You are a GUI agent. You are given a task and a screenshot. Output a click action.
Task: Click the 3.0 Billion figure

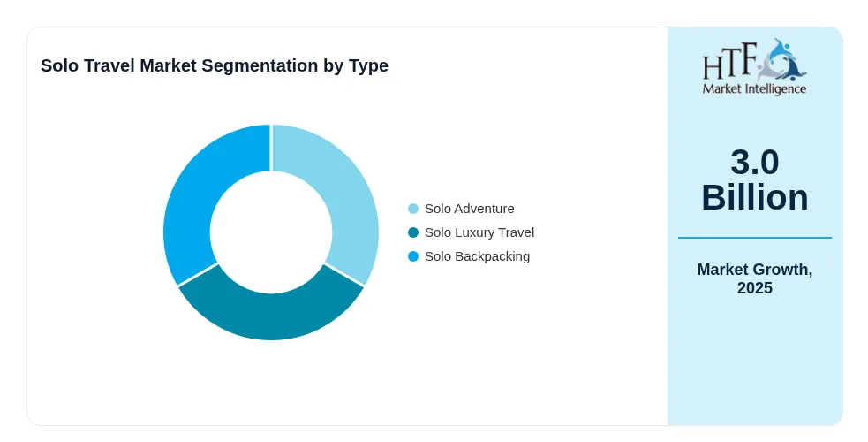pyautogui.click(x=754, y=179)
